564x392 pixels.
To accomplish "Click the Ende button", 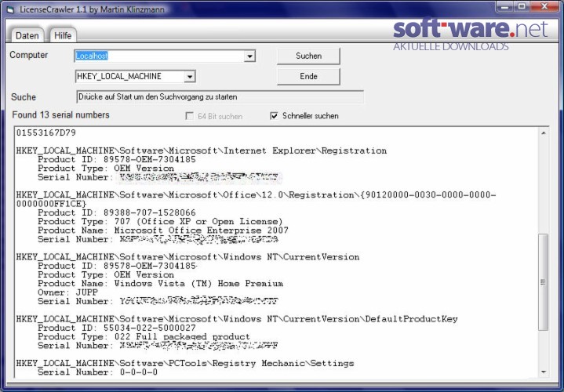I will tap(308, 76).
